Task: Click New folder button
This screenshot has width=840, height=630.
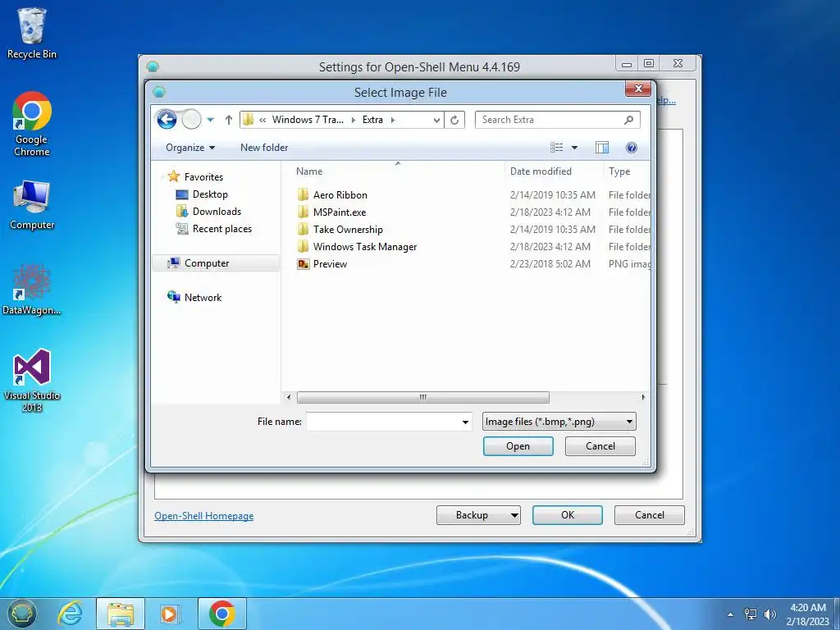Action: [x=264, y=148]
